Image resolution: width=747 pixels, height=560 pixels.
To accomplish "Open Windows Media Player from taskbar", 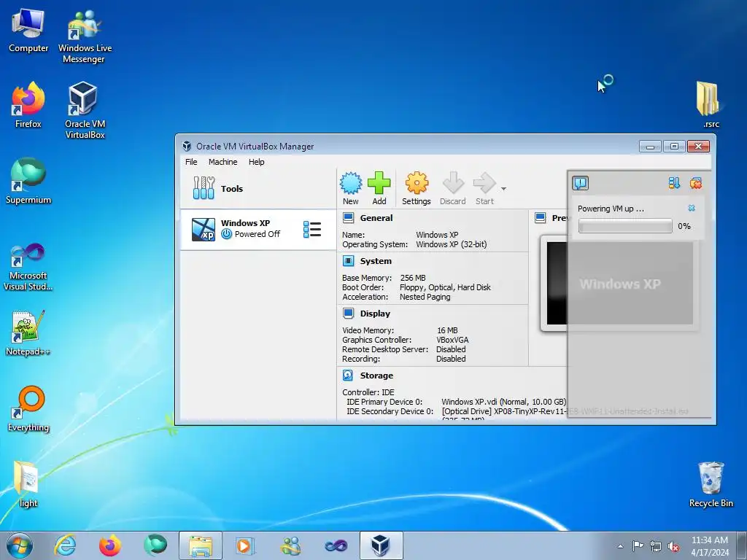I will point(245,545).
